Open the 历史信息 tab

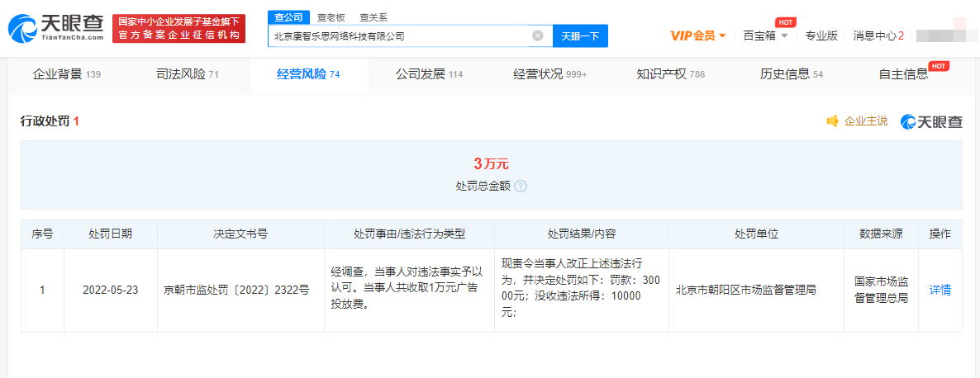[791, 74]
